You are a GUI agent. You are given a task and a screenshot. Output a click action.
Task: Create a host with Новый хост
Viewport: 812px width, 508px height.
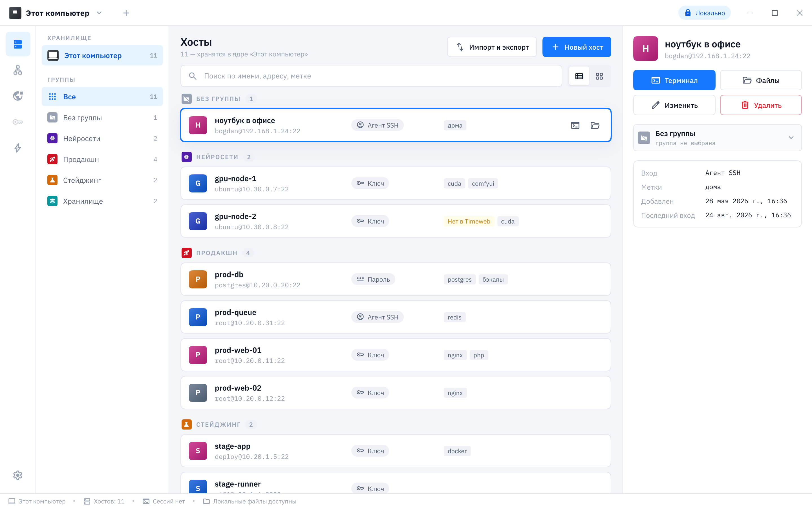click(x=577, y=47)
